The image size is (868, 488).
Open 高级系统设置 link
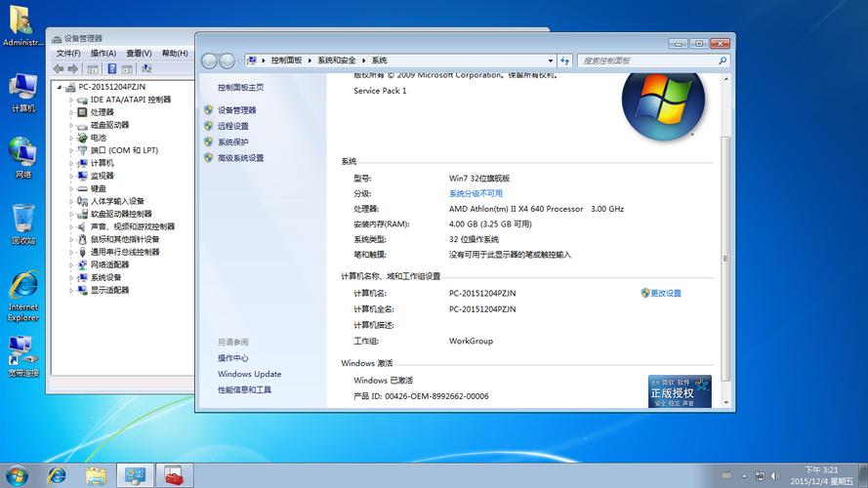[x=241, y=158]
